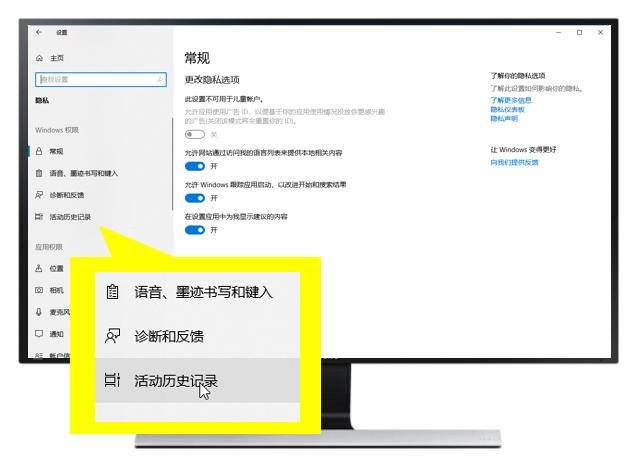Select 诊断和反馈 in the magnified callout
Image resolution: width=638 pixels, height=468 pixels.
click(197, 336)
